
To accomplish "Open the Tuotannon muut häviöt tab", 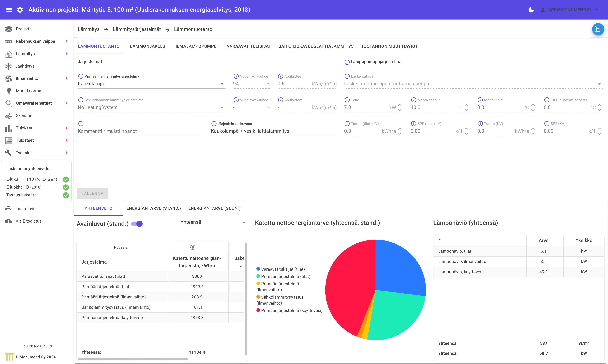I will pos(389,46).
